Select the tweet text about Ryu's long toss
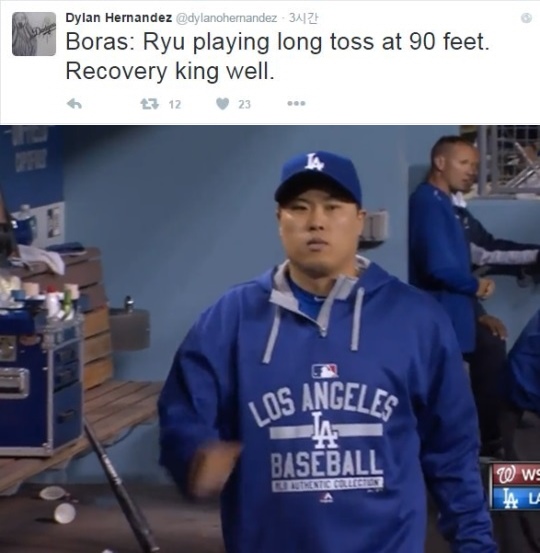 pyautogui.click(x=278, y=56)
